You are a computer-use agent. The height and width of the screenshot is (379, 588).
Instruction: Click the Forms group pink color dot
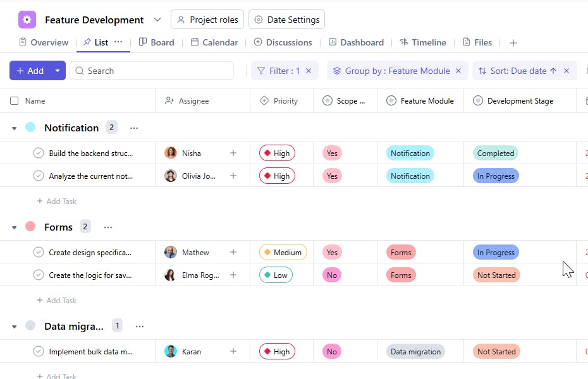click(x=30, y=226)
